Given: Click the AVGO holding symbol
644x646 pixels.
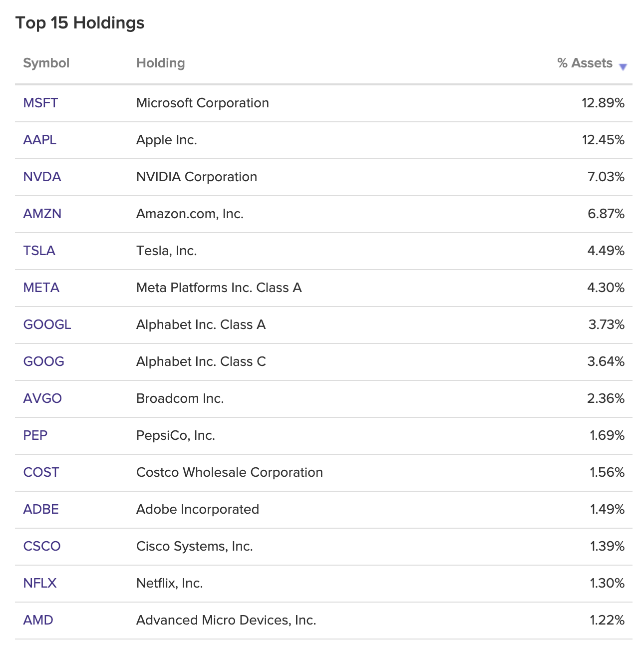Looking at the screenshot, I should (43, 398).
